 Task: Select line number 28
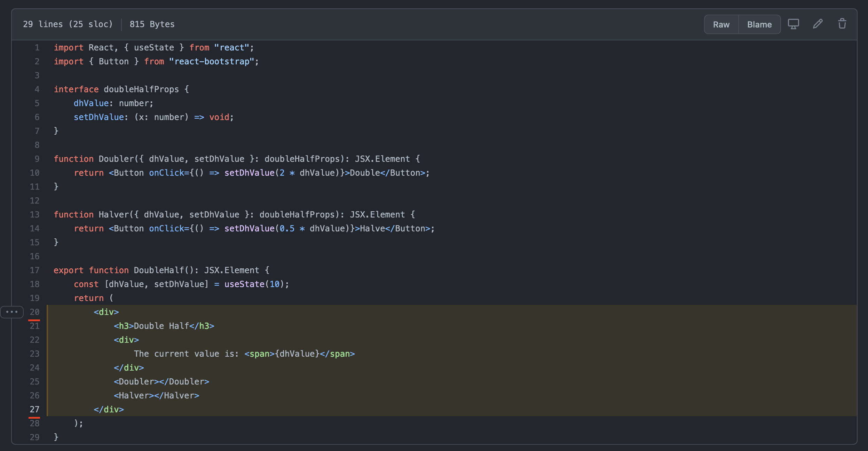(x=34, y=424)
